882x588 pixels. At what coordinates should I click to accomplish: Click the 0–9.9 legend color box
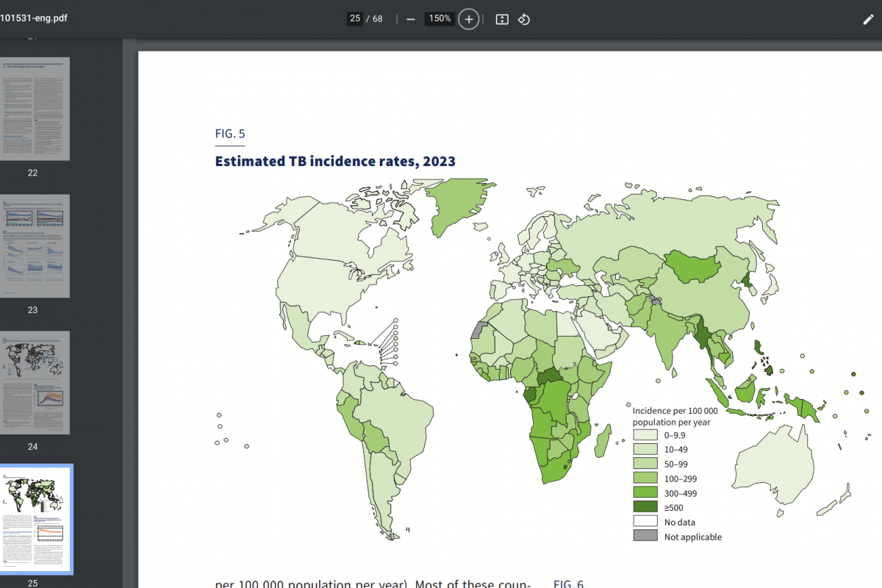[x=645, y=435]
